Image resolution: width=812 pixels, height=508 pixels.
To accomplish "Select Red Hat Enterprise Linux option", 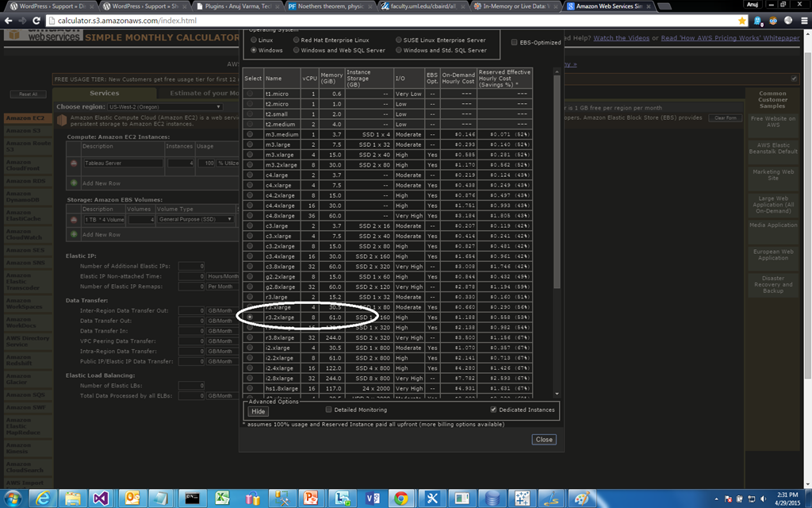I will point(297,40).
